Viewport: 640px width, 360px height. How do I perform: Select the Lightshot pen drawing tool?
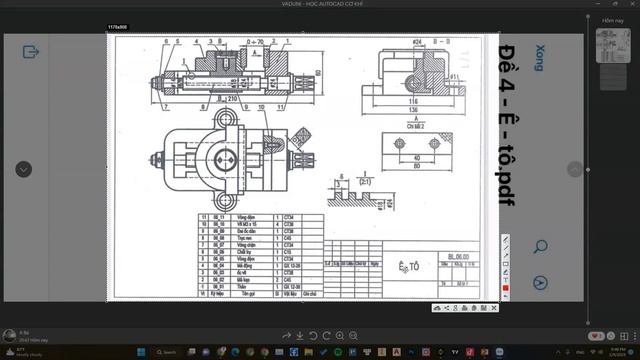coord(505,240)
